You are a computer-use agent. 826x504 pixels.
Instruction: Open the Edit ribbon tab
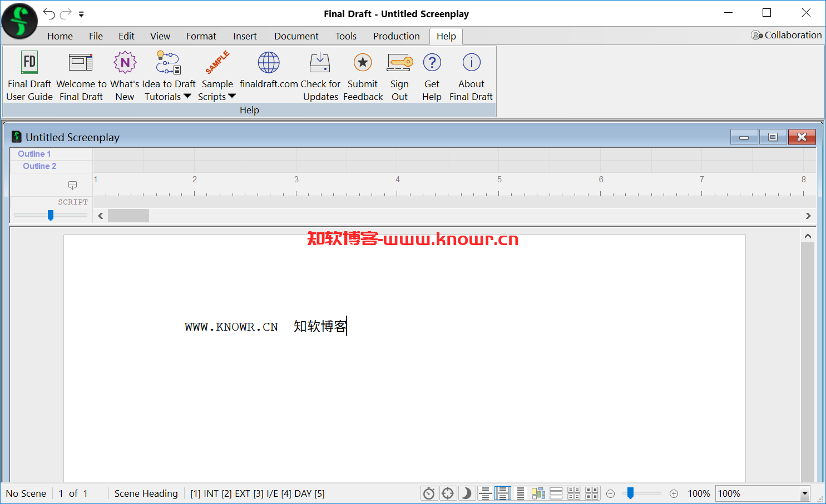126,36
